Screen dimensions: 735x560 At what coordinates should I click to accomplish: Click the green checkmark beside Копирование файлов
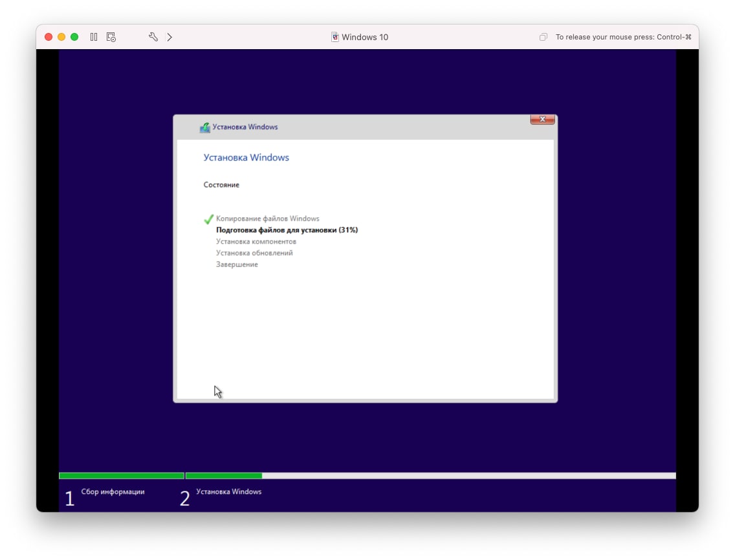[x=208, y=219]
